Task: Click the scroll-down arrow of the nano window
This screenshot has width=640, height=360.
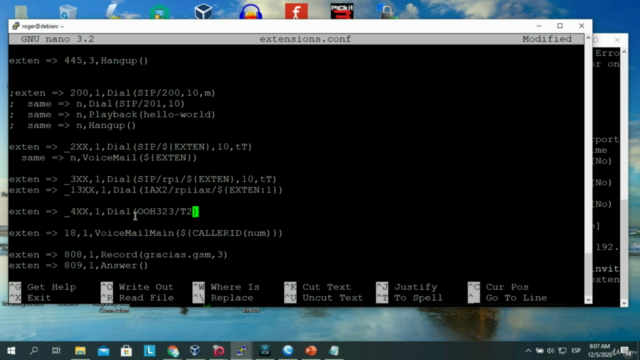Action: pos(588,300)
